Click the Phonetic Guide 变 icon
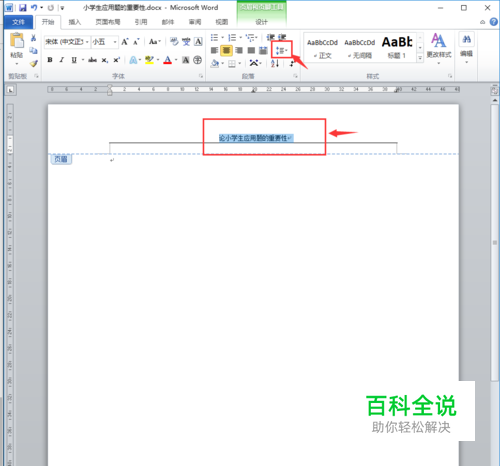The height and width of the screenshot is (466, 500). tap(186, 42)
